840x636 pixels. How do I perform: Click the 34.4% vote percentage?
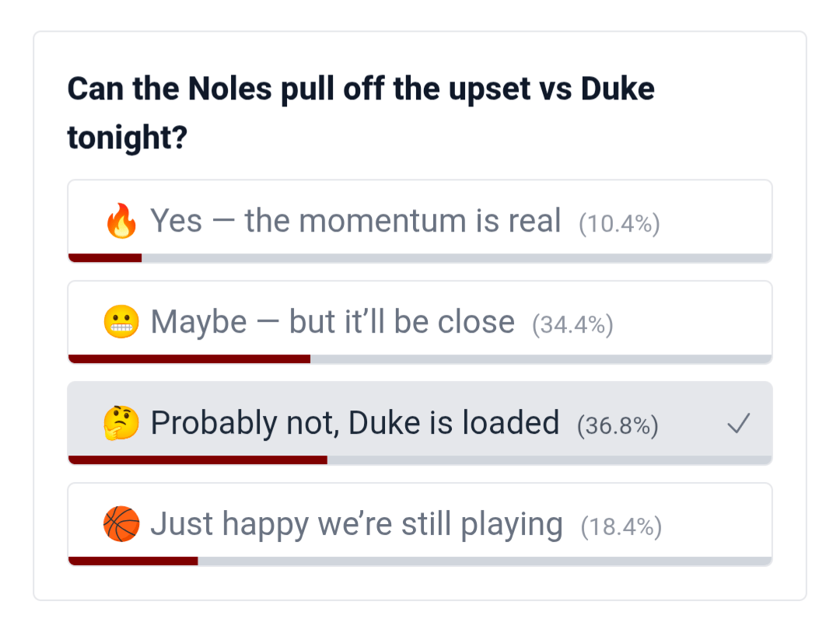[x=572, y=325]
